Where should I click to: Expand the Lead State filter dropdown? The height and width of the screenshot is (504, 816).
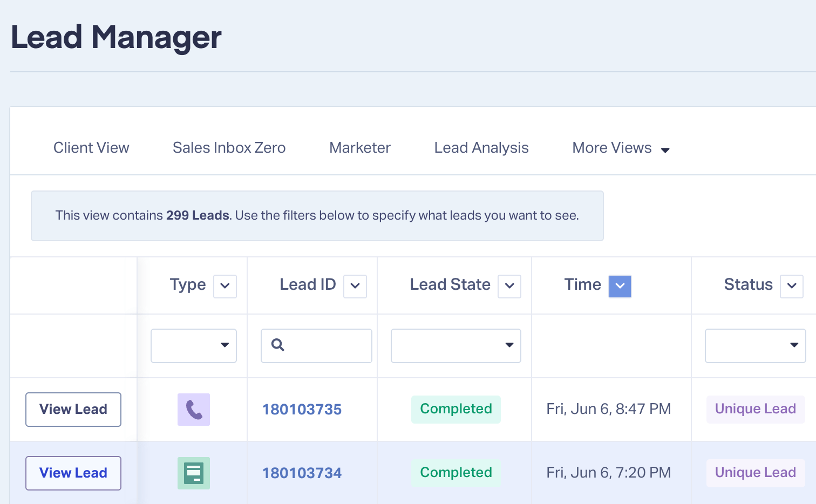coord(456,346)
